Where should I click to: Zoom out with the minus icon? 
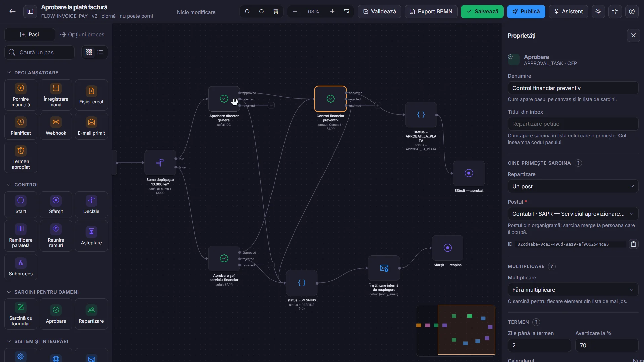tap(295, 11)
